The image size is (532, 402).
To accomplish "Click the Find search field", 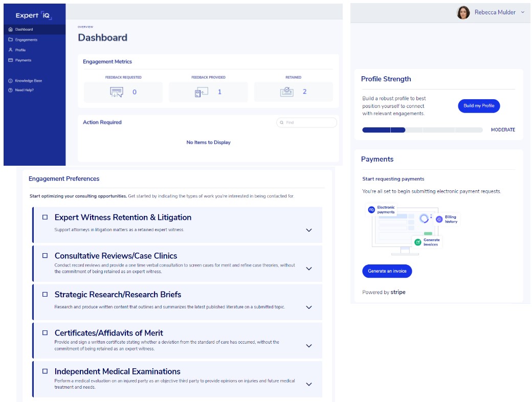I will (x=309, y=123).
